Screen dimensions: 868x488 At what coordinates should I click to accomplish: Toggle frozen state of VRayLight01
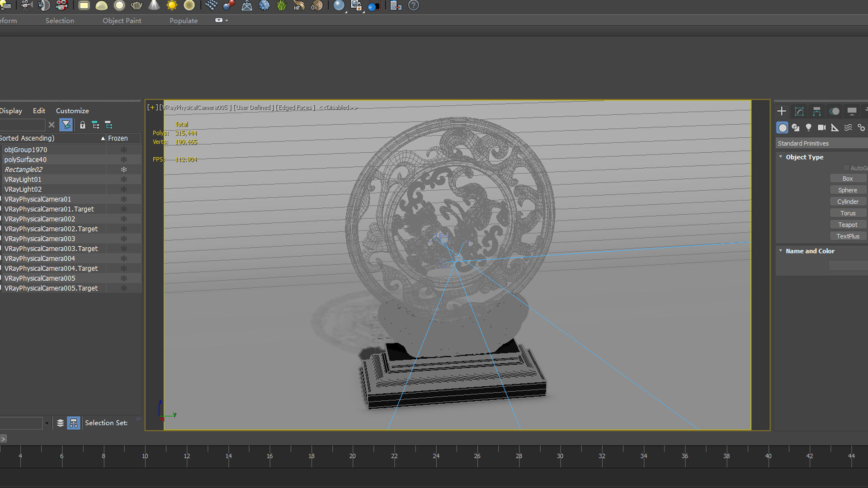click(123, 179)
